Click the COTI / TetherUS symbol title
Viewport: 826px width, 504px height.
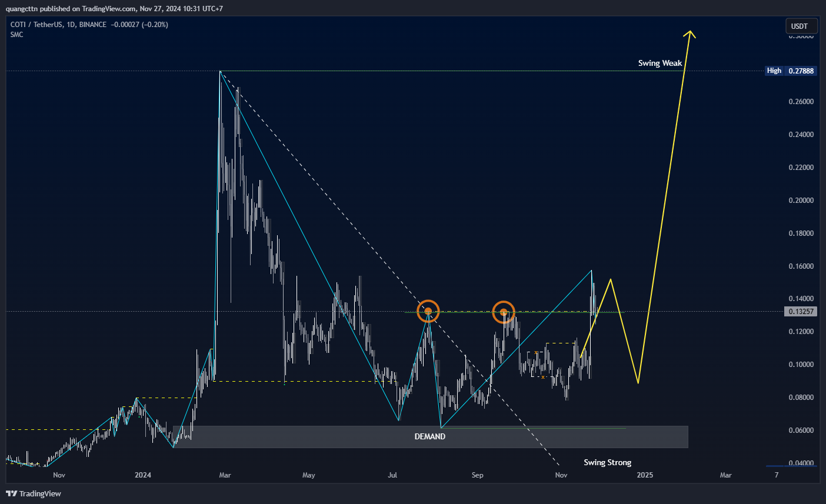pos(59,25)
